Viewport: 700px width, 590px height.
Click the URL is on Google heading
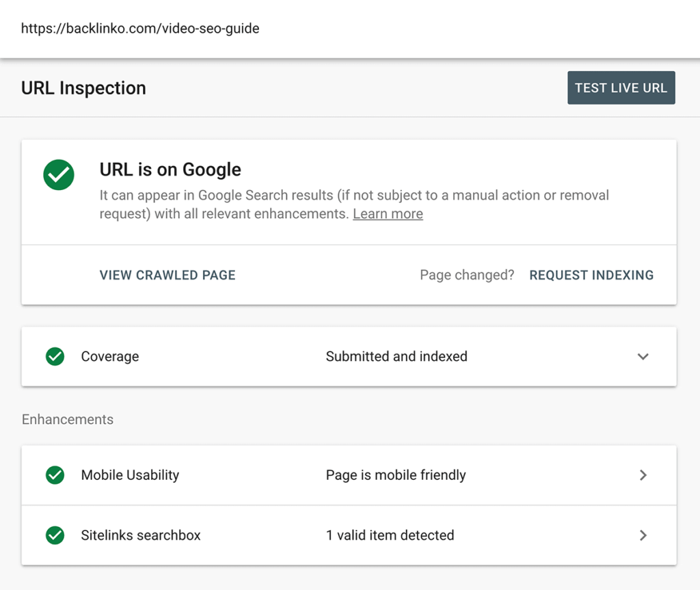click(170, 170)
